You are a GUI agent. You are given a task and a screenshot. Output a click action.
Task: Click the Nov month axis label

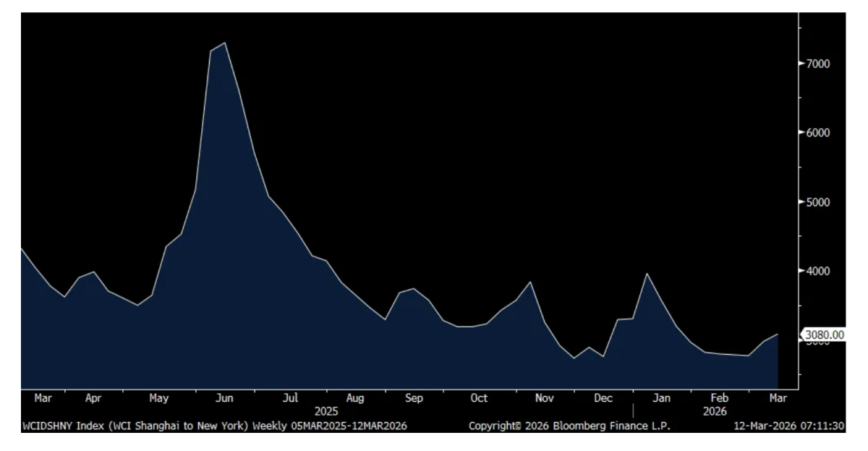tap(544, 398)
